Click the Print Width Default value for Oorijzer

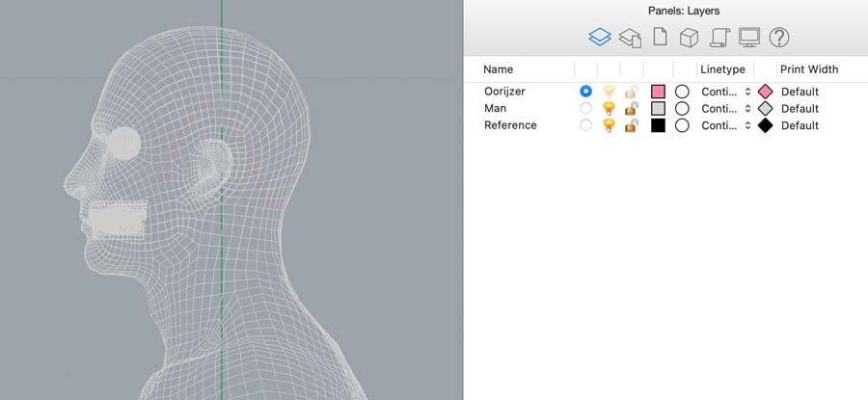pos(800,92)
